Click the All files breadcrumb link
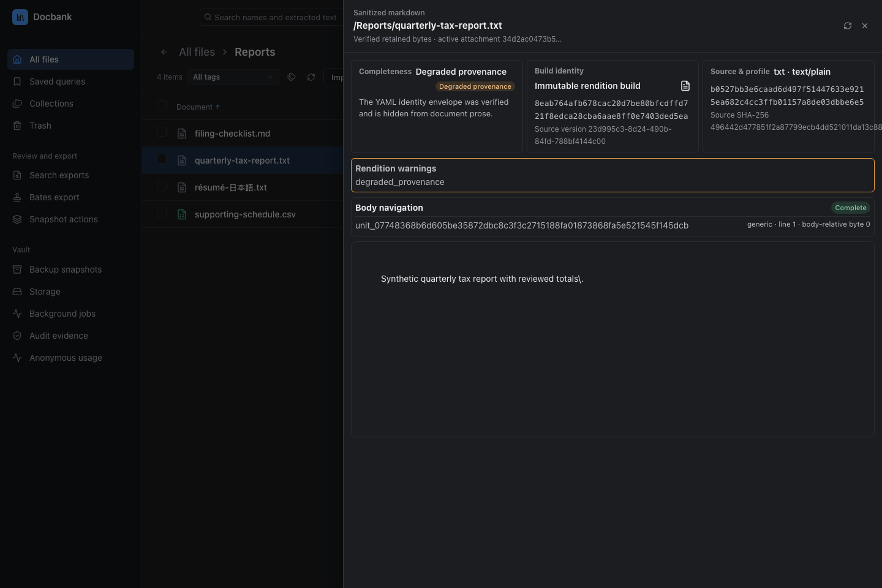The width and height of the screenshot is (882, 588). pos(197,52)
